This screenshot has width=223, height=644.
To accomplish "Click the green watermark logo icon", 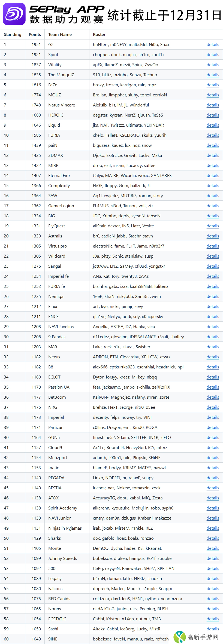I will (180, 637).
